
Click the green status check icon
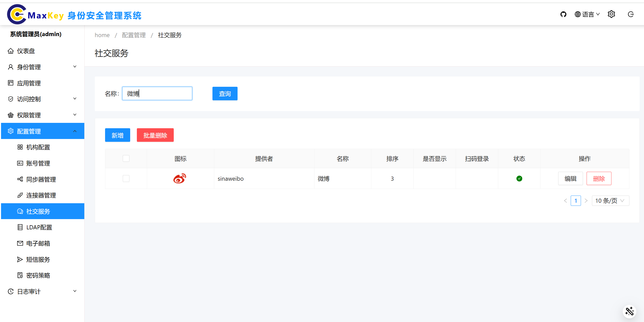tap(519, 178)
